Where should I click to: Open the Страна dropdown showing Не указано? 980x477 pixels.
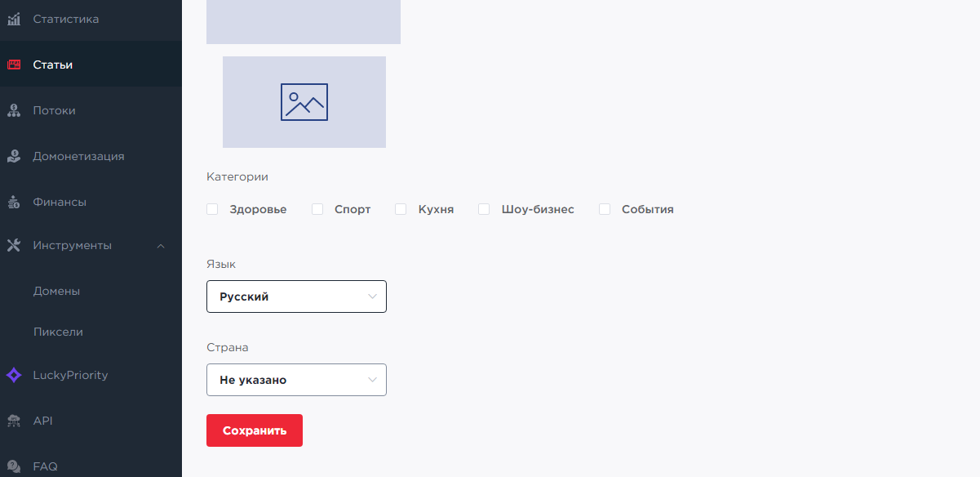pos(296,380)
